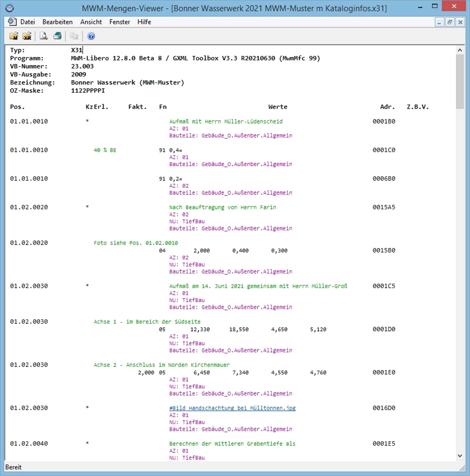Open file with the 'XR' folder icon
This screenshot has height=476, width=470.
(27, 36)
